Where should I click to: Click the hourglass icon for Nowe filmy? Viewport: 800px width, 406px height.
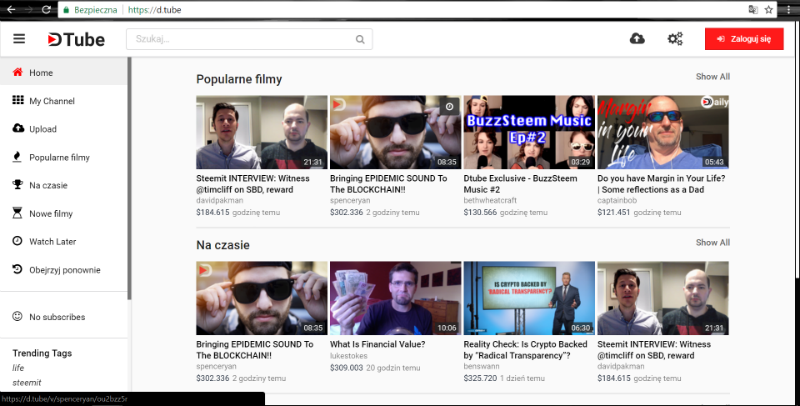tap(17, 213)
